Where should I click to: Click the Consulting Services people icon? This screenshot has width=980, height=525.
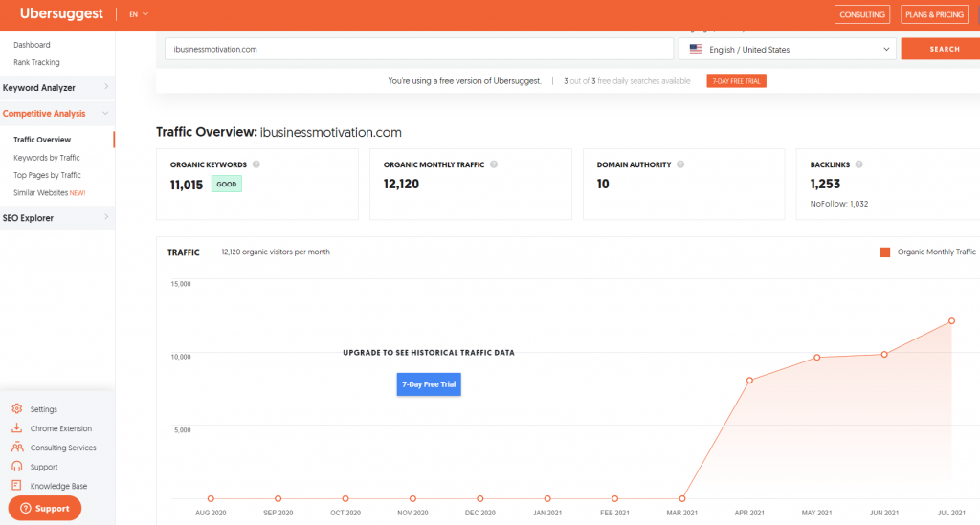click(x=17, y=447)
